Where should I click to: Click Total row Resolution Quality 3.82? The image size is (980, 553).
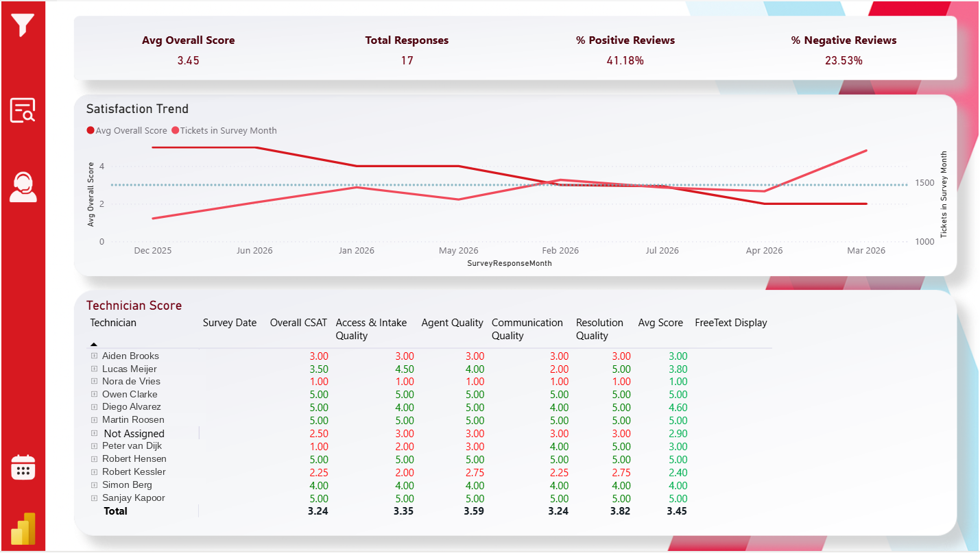620,511
